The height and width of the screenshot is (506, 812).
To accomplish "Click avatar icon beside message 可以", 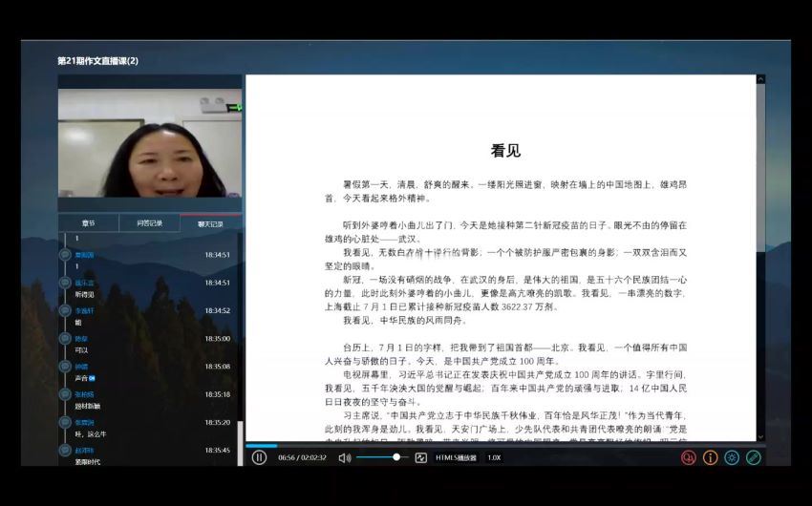I will tap(65, 339).
